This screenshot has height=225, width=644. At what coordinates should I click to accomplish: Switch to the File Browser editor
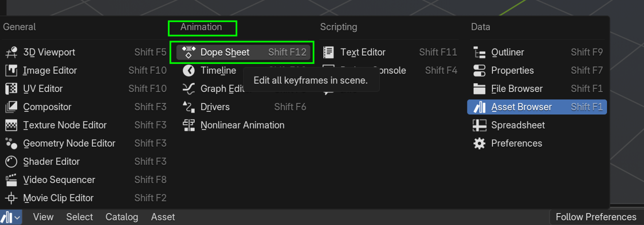point(517,89)
